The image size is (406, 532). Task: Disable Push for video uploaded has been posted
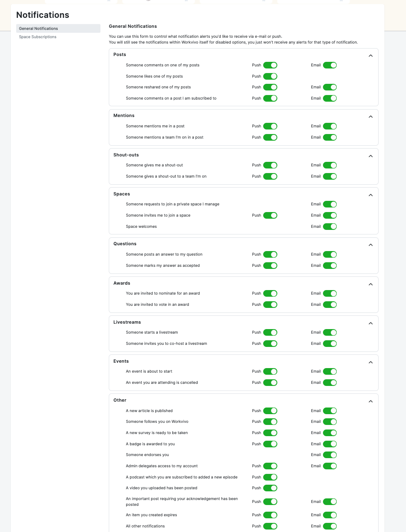[x=270, y=488]
